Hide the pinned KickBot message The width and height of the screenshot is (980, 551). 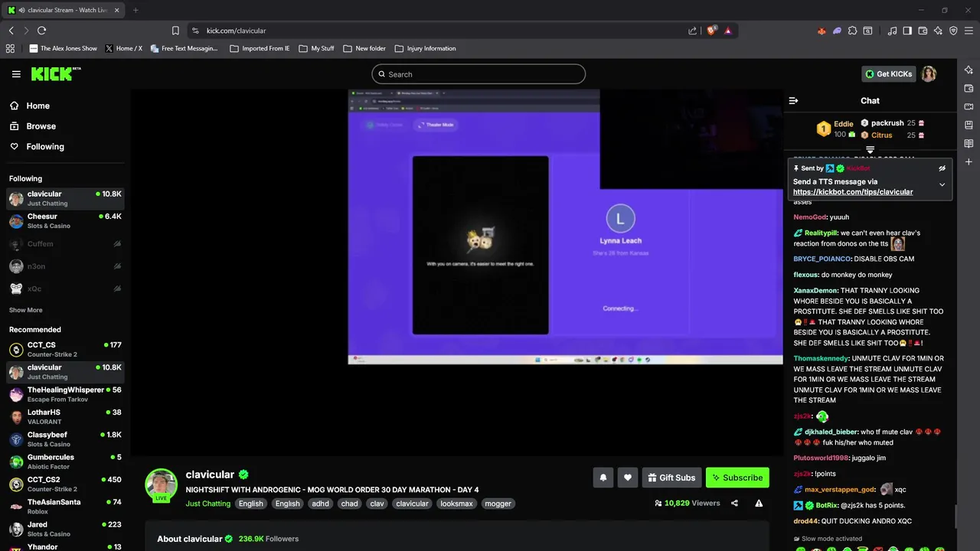[x=942, y=168]
